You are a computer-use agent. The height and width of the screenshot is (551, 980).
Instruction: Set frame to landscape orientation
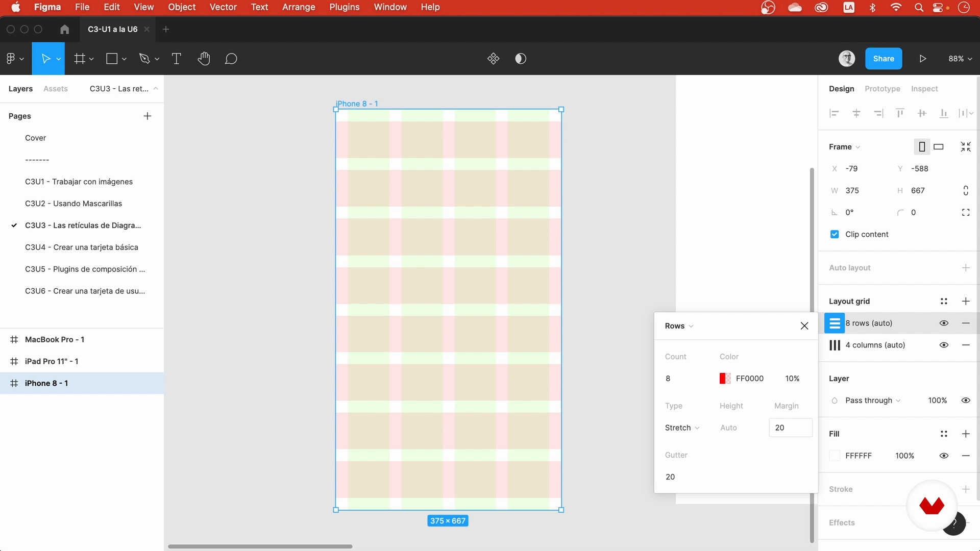pyautogui.click(x=939, y=147)
